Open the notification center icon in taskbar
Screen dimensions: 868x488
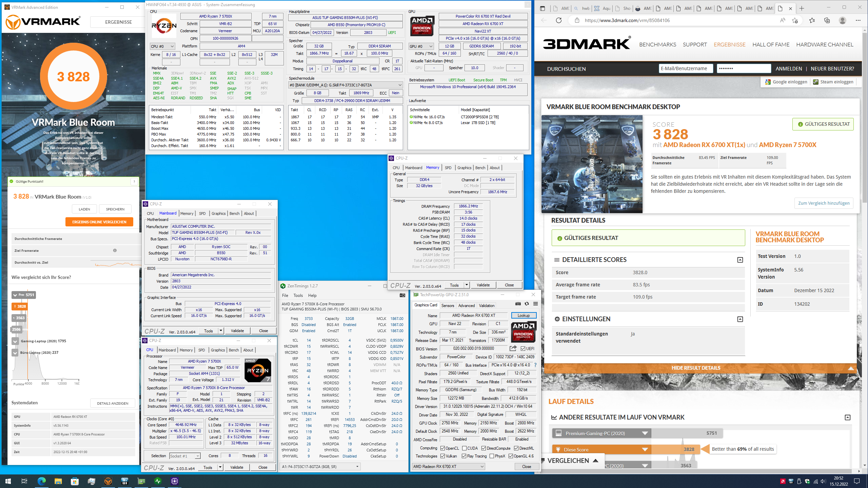click(857, 481)
